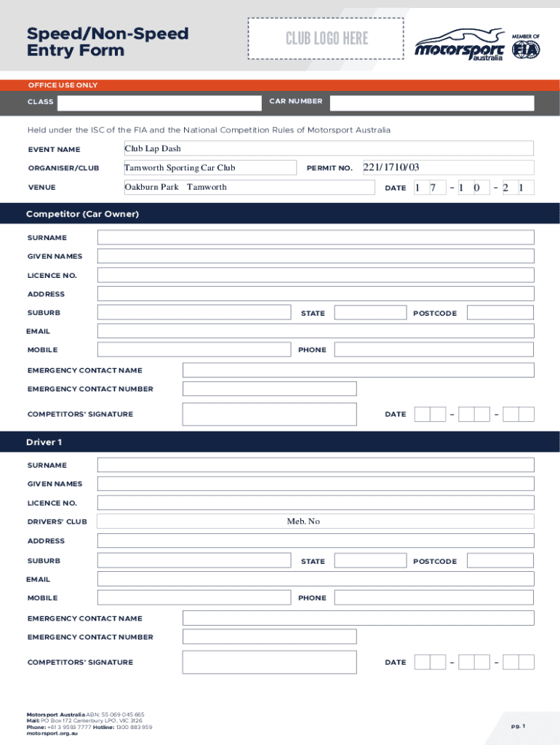Click the Organiser/Club field
Screen dimensions: 560x745
click(209, 168)
